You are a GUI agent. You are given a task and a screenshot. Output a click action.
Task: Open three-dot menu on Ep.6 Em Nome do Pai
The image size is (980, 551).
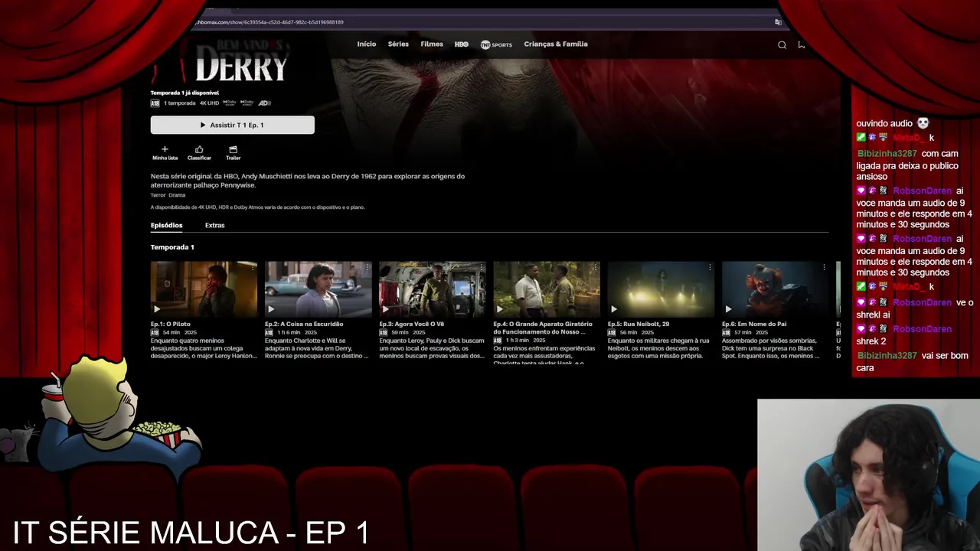(x=824, y=267)
